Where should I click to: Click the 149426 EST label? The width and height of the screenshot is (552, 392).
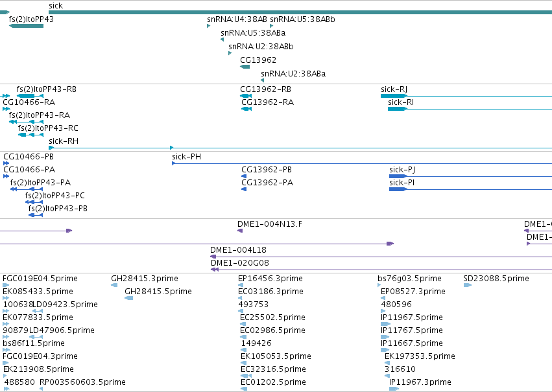(256, 343)
